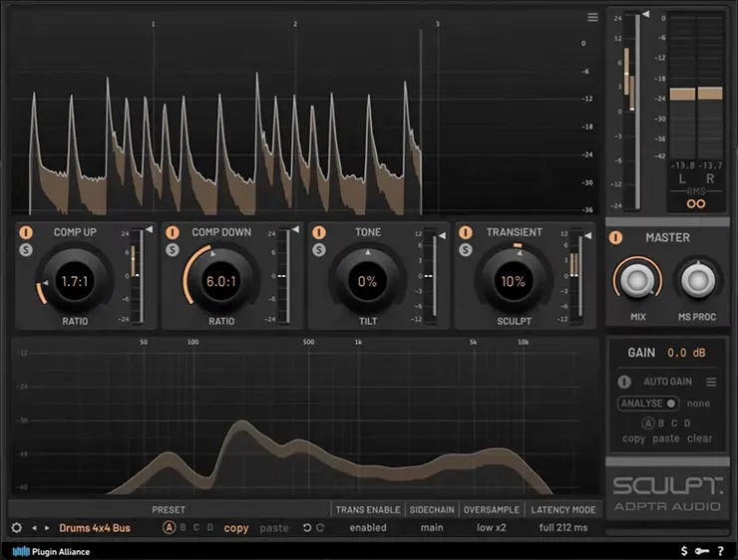The height and width of the screenshot is (560, 738).
Task: Click copy in the auto gain panel
Action: coord(633,438)
